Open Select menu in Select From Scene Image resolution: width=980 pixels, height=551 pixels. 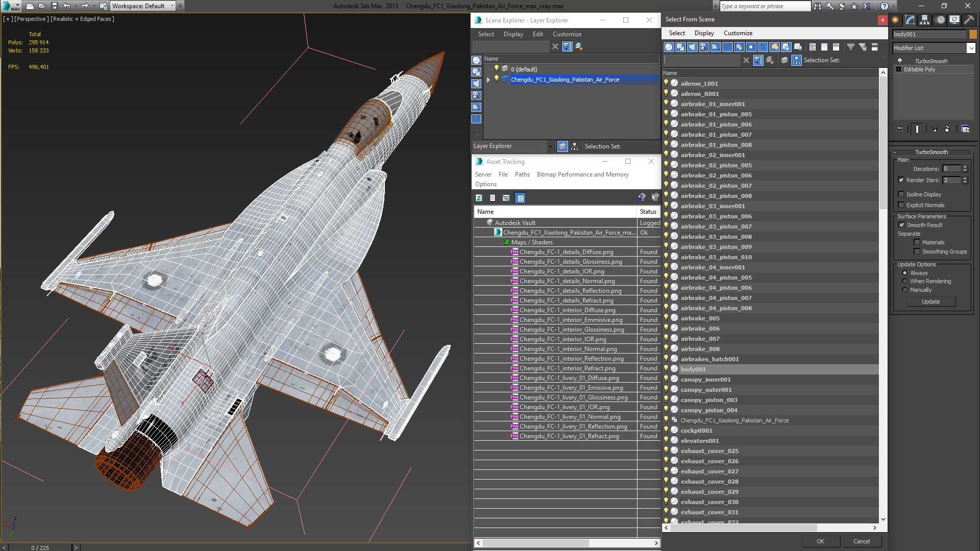coord(677,33)
